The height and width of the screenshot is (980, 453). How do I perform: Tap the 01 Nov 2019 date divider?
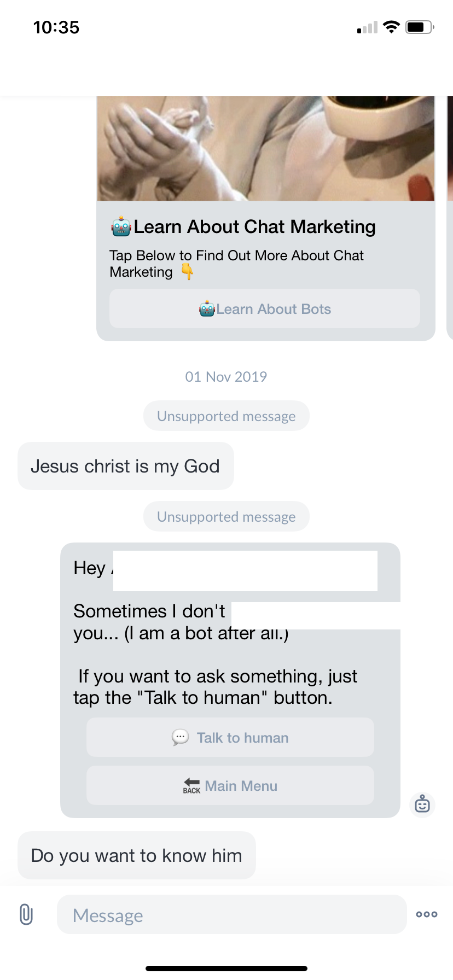click(x=226, y=376)
